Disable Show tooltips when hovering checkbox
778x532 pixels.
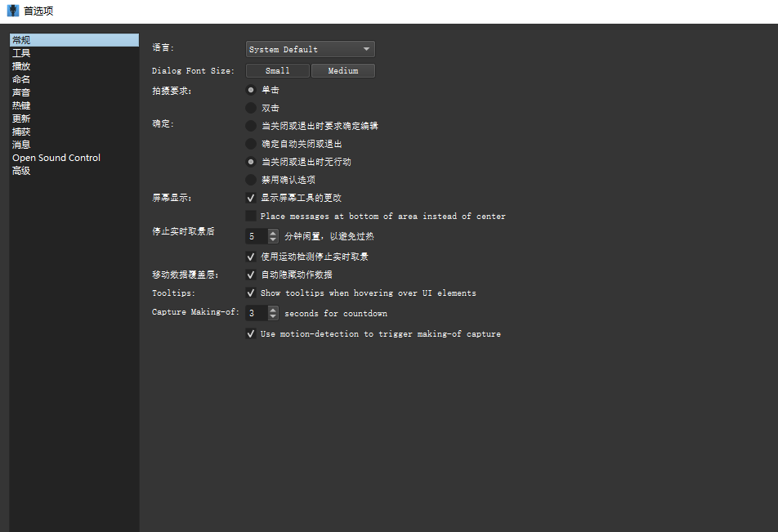(251, 293)
